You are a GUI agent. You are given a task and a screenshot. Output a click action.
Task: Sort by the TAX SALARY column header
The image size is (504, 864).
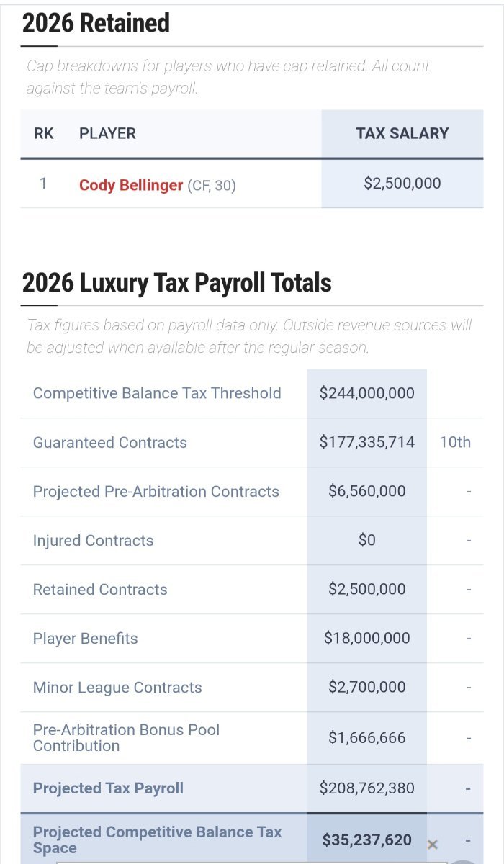point(402,133)
